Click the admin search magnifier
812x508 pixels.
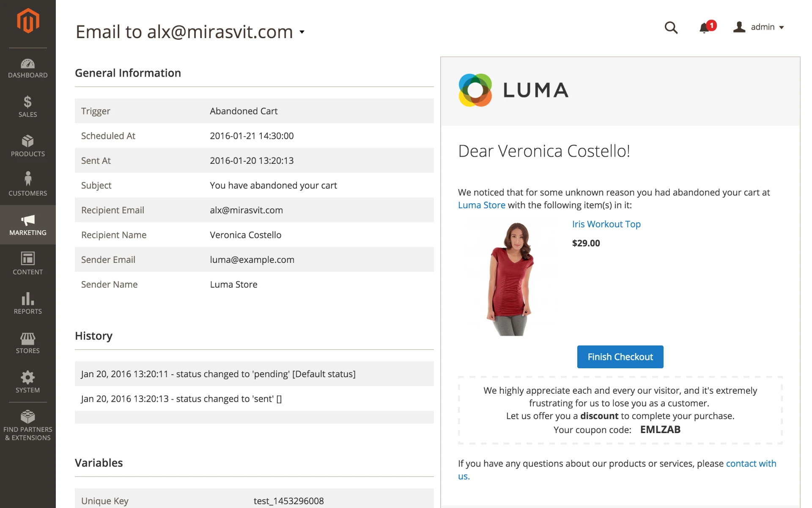(671, 28)
